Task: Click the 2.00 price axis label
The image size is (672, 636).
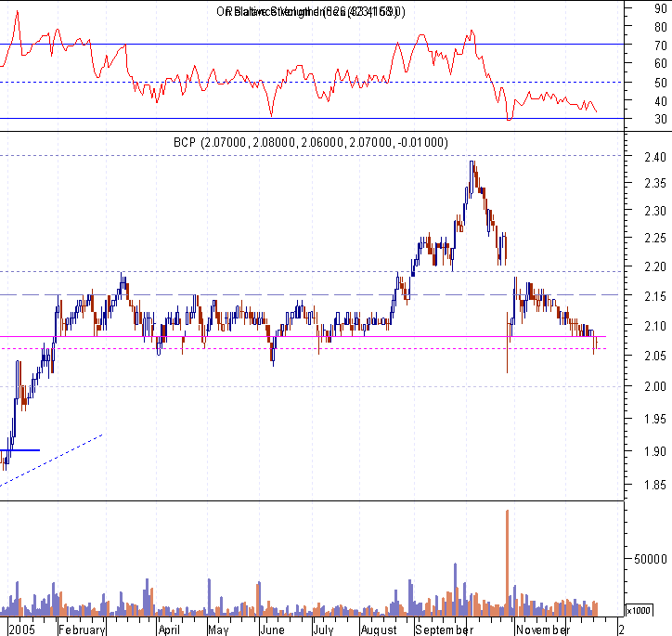Action: tap(655, 386)
